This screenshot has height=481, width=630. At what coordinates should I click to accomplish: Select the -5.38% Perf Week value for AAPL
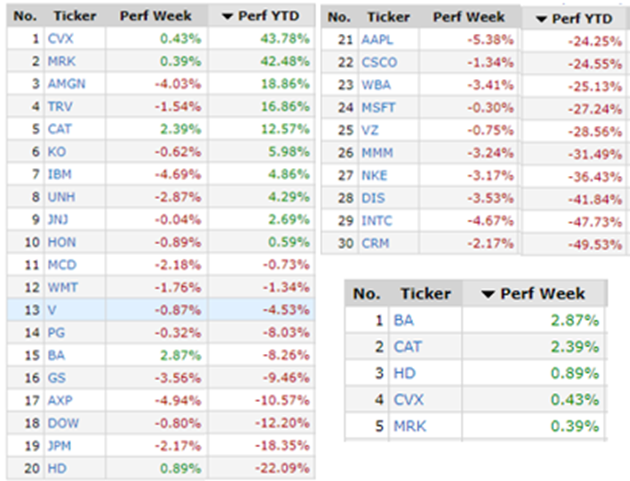tap(490, 40)
